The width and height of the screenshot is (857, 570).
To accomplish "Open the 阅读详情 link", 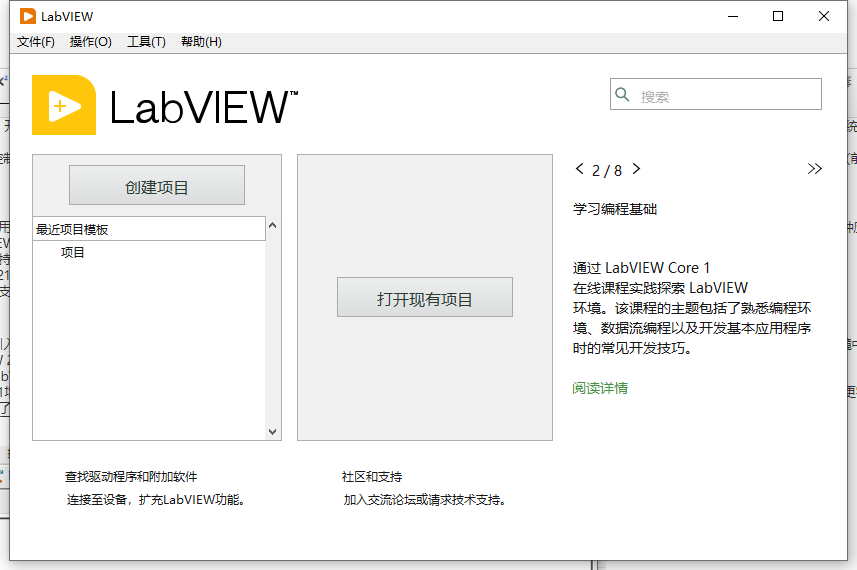I will pyautogui.click(x=600, y=388).
